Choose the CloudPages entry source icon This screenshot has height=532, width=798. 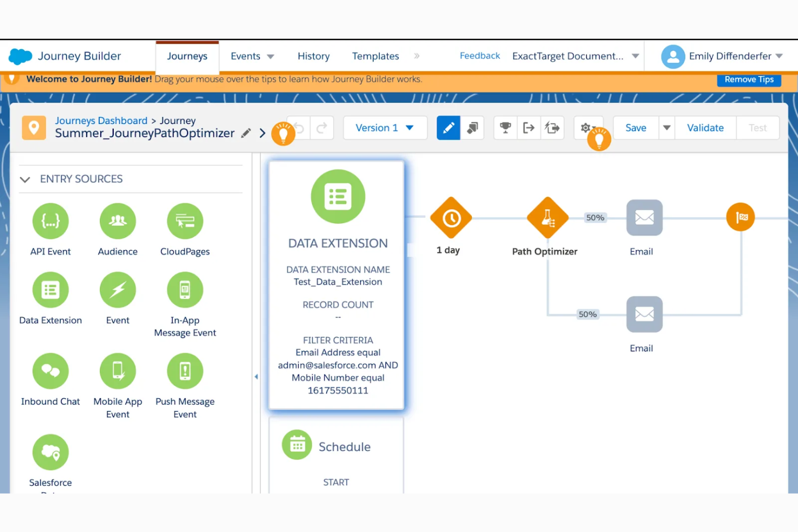pos(185,221)
